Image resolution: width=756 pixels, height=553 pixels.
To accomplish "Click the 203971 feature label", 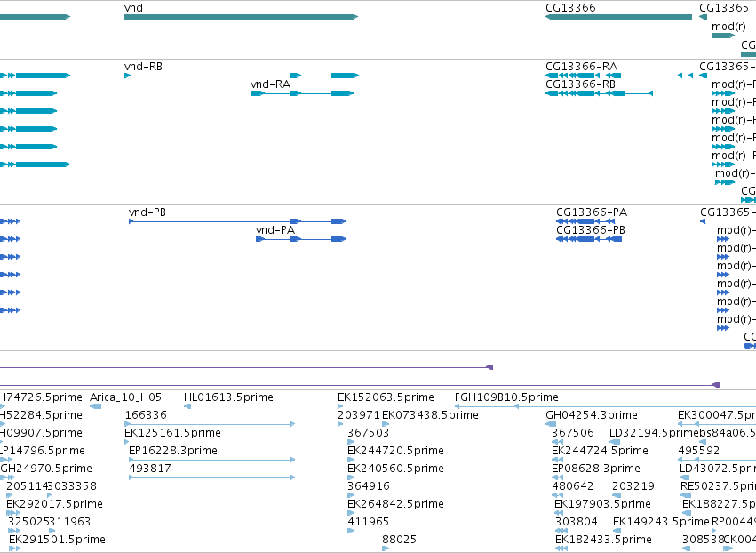I will click(x=359, y=415).
